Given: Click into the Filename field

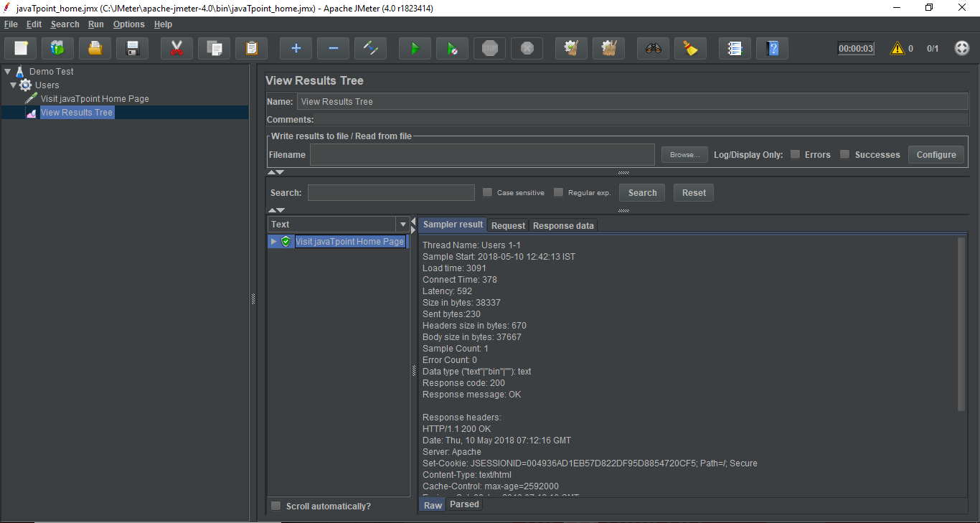Looking at the screenshot, I should coord(482,154).
